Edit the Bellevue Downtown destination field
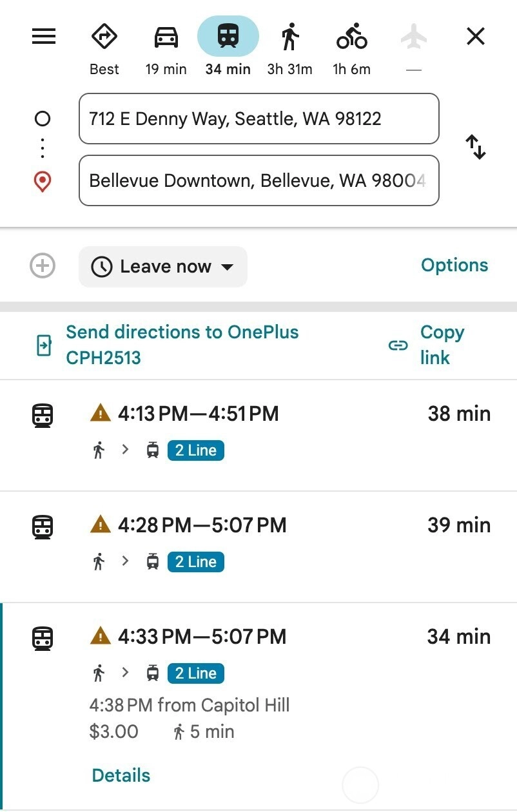 (x=259, y=180)
